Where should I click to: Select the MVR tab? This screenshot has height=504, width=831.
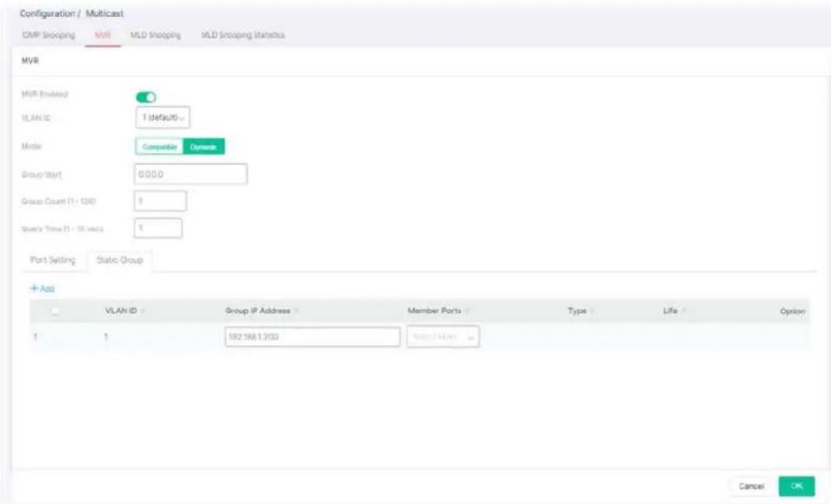coord(103,35)
